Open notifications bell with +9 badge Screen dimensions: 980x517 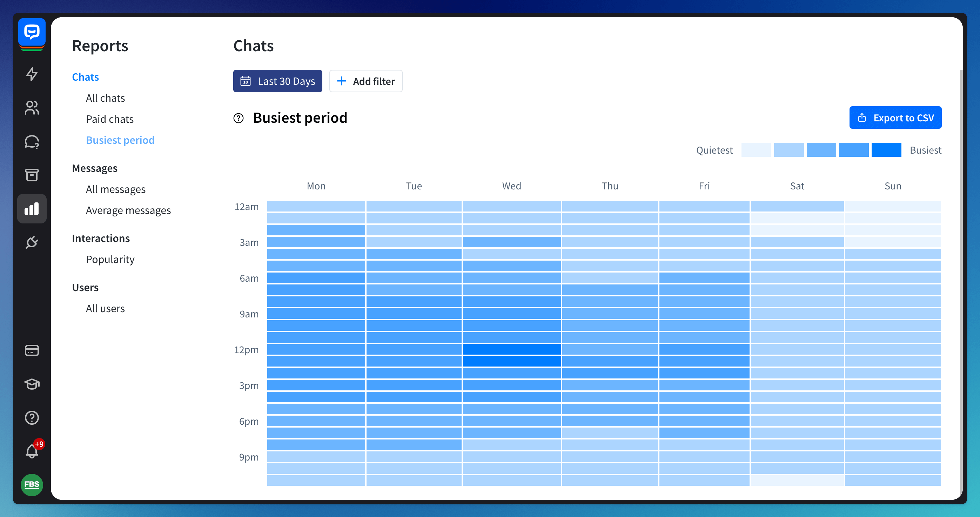coord(32,451)
